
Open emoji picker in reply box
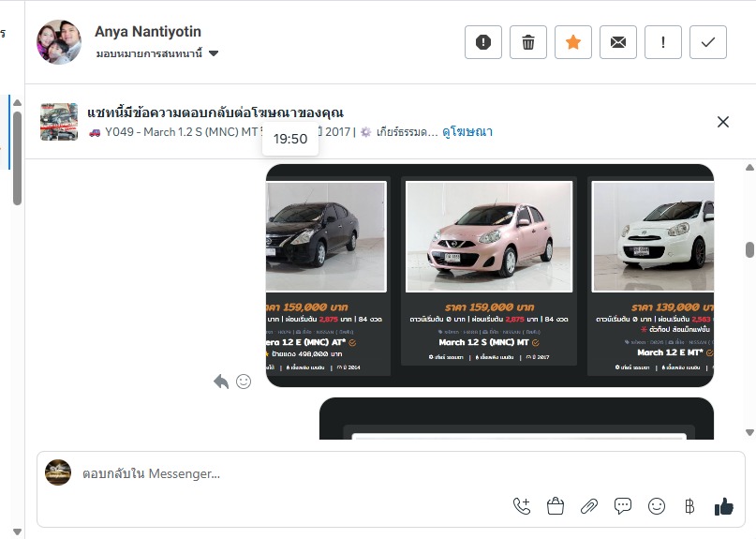tap(657, 506)
